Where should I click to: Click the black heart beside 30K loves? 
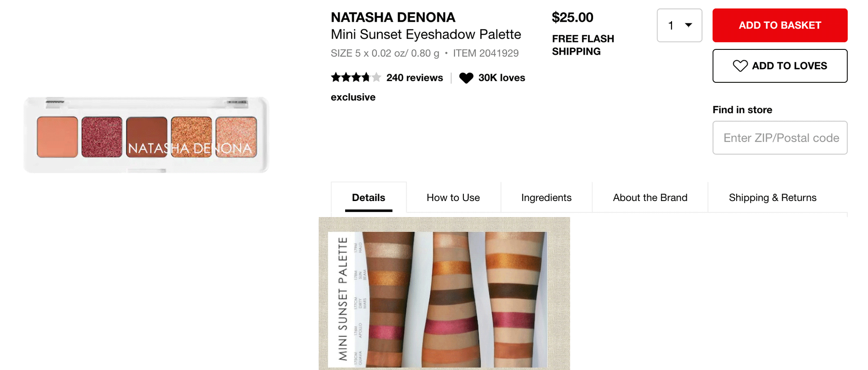[466, 78]
